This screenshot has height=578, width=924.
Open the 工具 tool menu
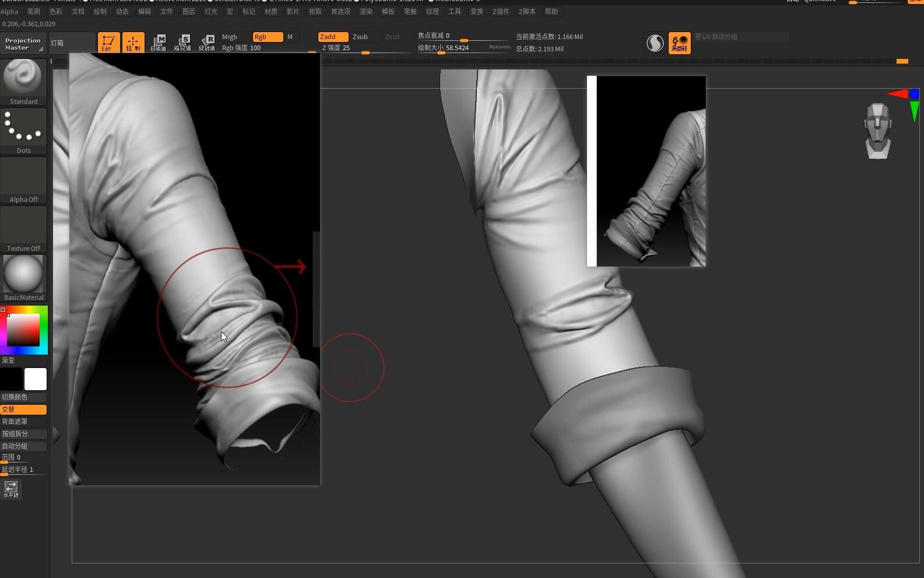pyautogui.click(x=455, y=11)
